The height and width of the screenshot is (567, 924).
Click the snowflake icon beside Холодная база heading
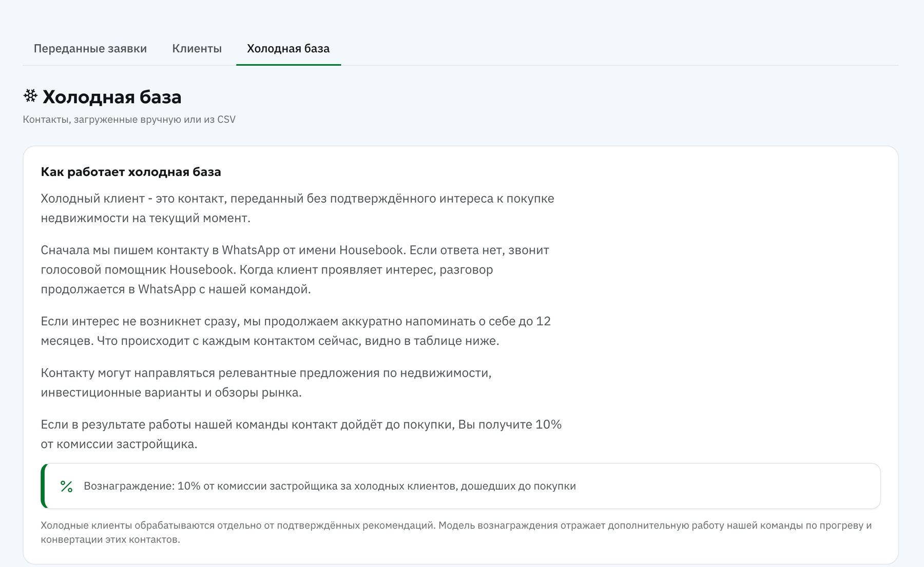tap(31, 96)
